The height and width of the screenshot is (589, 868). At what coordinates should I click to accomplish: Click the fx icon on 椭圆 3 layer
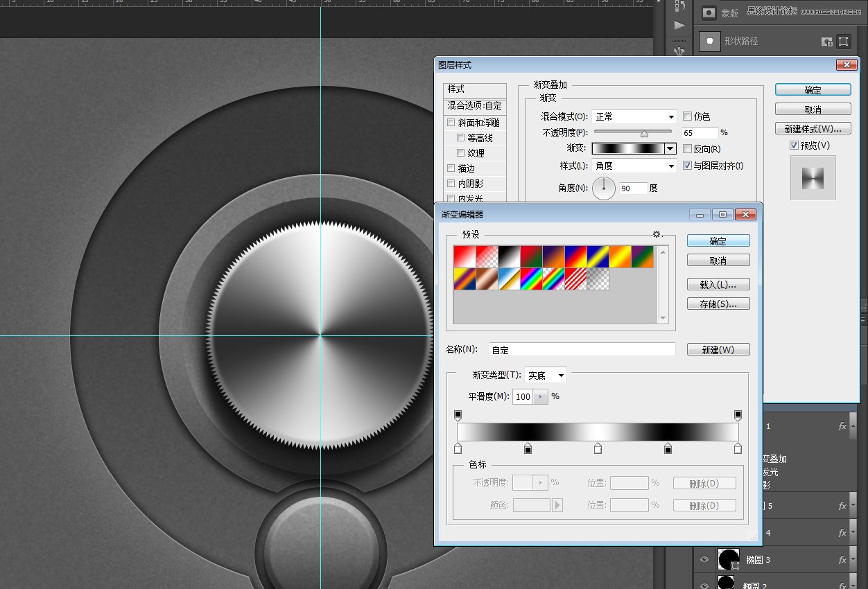coord(841,559)
